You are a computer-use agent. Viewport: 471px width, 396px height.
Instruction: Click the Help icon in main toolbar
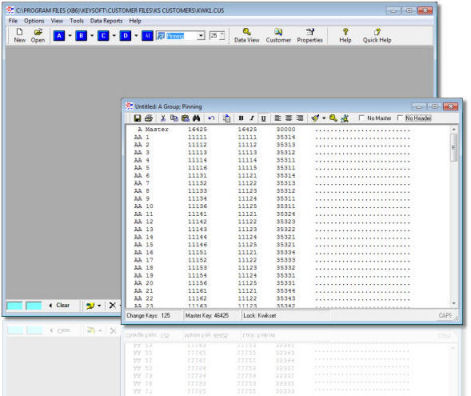(345, 35)
